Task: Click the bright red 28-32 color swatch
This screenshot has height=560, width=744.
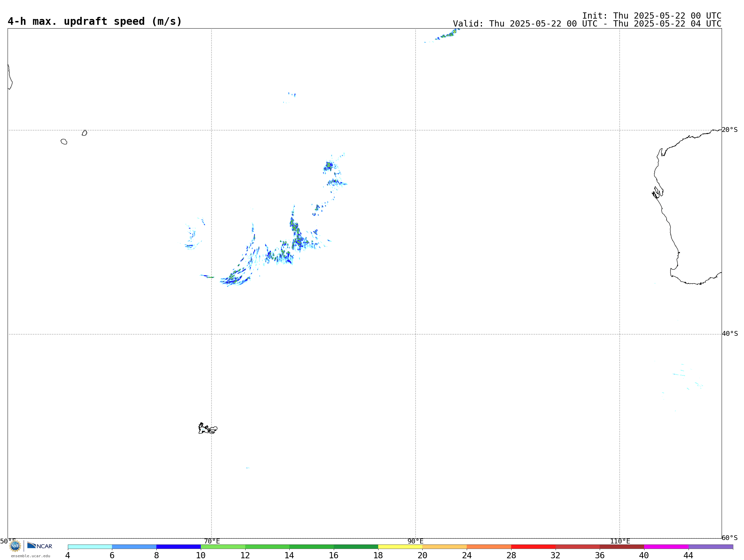Action: (534, 547)
